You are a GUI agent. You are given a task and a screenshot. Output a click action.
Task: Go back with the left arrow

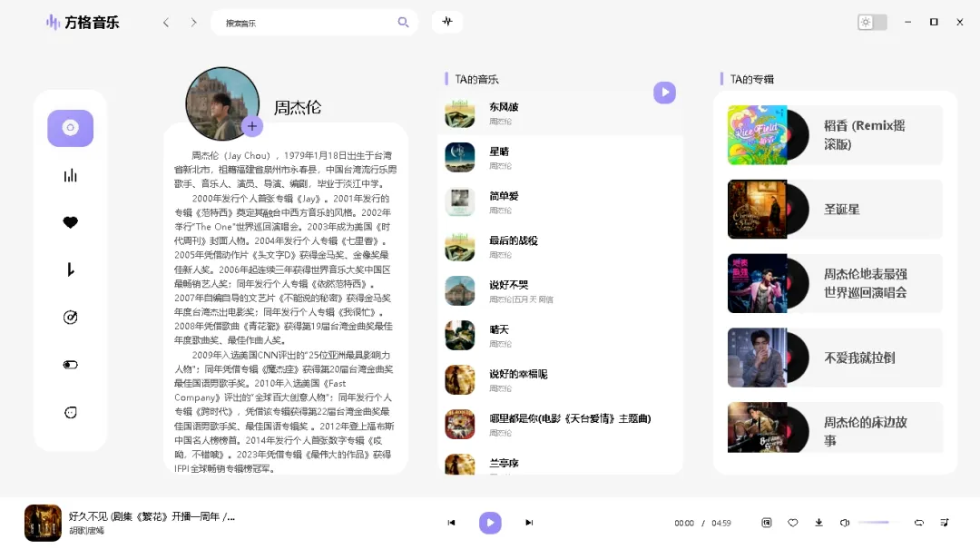click(166, 23)
